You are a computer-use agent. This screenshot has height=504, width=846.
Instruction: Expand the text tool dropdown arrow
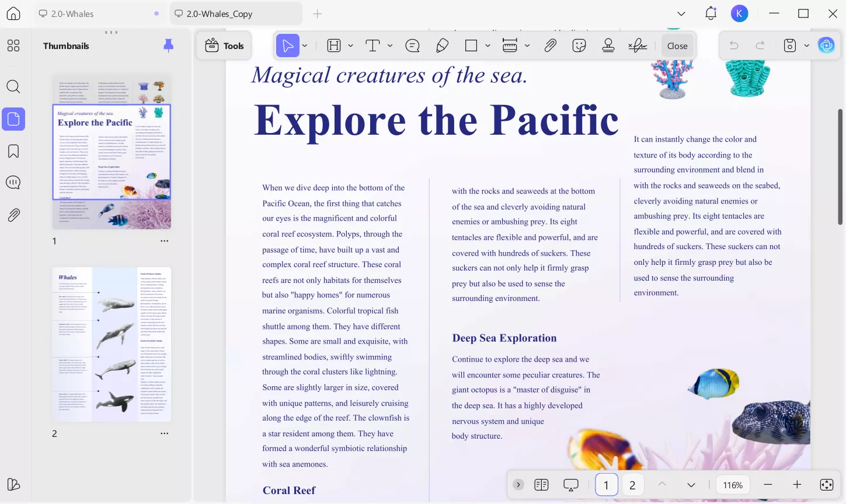coord(390,45)
